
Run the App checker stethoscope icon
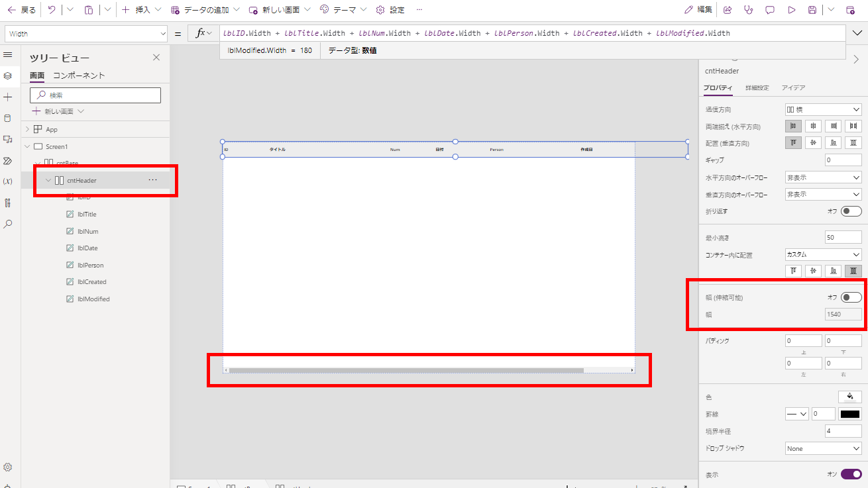tap(749, 9)
